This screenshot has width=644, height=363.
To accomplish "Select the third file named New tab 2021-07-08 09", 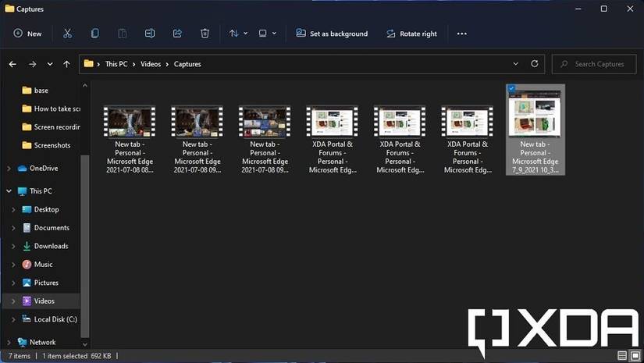I will click(265, 140).
